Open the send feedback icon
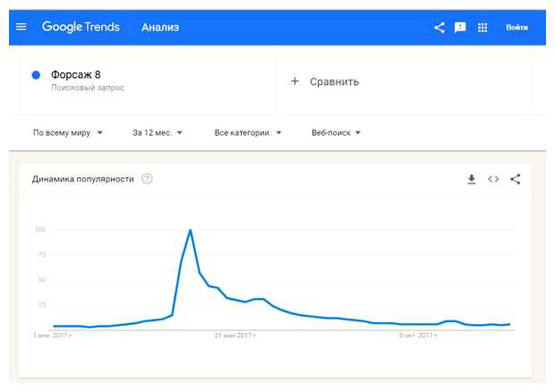The width and height of the screenshot is (555, 392). (460, 27)
